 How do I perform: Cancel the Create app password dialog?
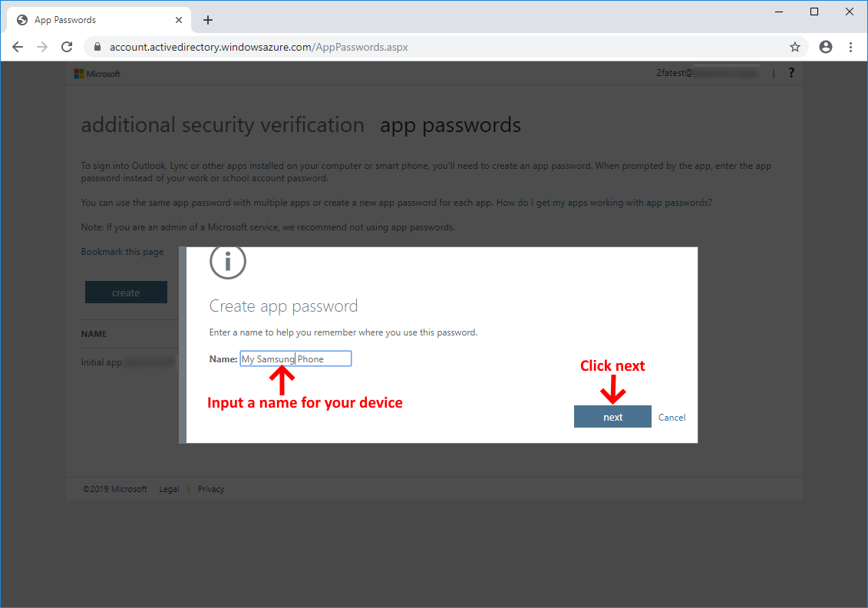672,418
